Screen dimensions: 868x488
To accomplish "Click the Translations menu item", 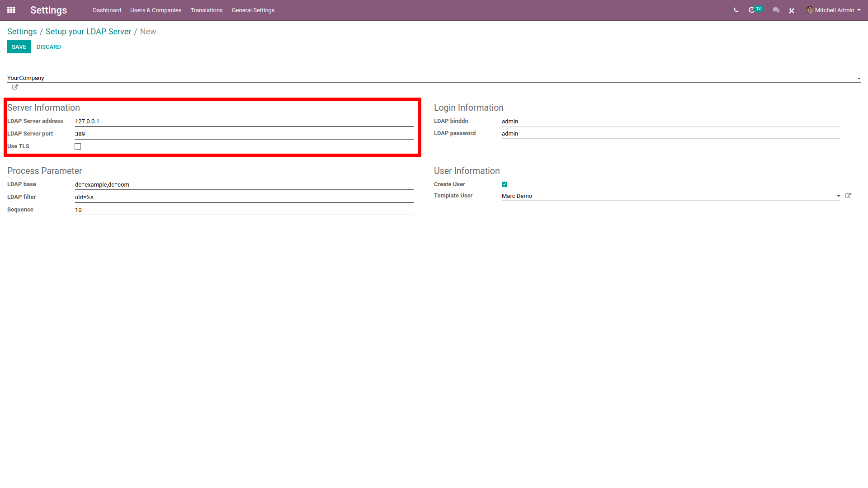I will pyautogui.click(x=206, y=10).
